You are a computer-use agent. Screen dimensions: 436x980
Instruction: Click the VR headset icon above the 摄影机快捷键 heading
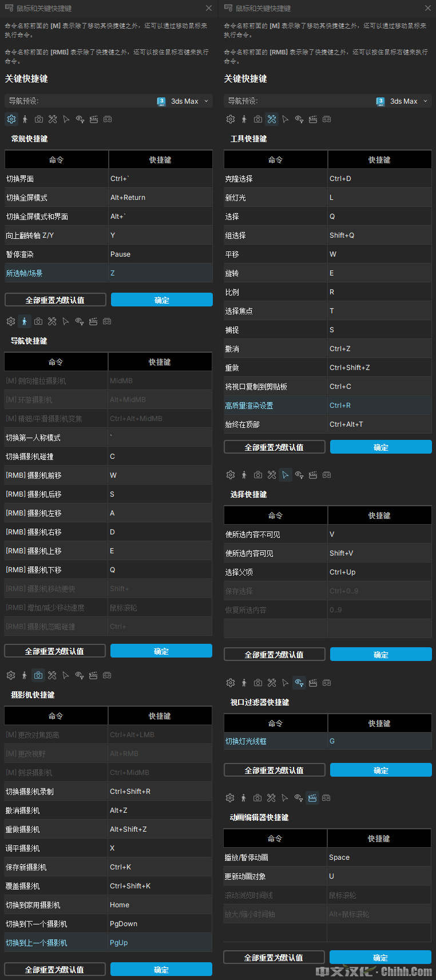pyautogui.click(x=107, y=675)
